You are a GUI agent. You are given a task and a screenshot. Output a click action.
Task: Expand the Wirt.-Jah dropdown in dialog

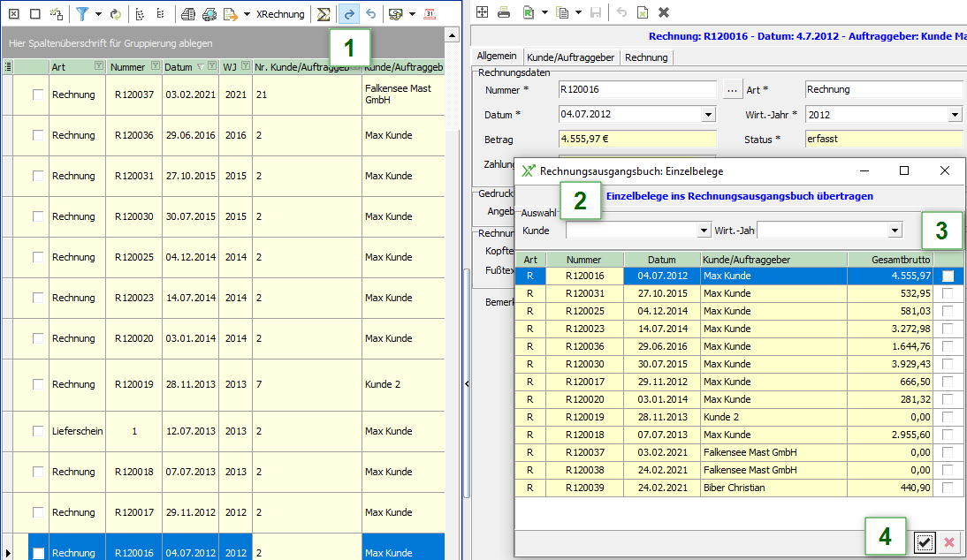click(895, 231)
